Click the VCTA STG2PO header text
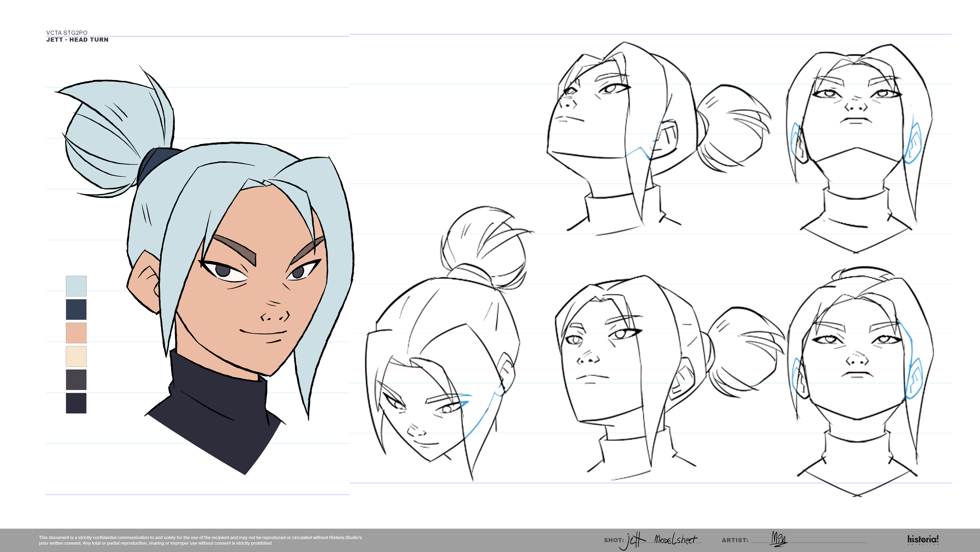 tap(67, 33)
